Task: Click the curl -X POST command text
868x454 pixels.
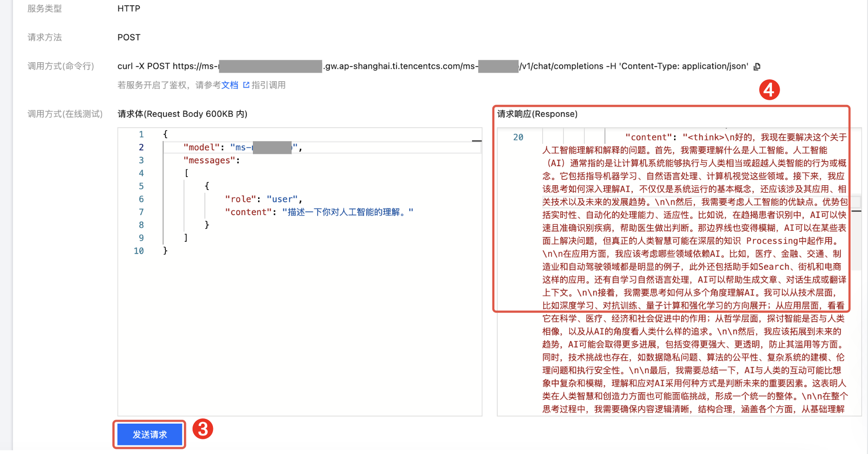Action: [x=433, y=66]
